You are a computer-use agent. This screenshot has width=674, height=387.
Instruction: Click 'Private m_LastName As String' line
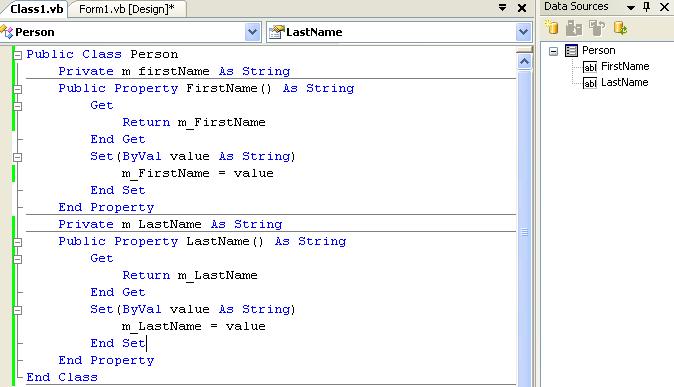point(170,224)
